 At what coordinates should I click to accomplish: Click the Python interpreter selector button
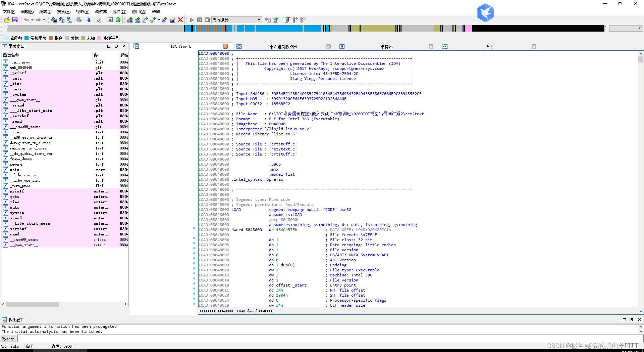point(8,339)
